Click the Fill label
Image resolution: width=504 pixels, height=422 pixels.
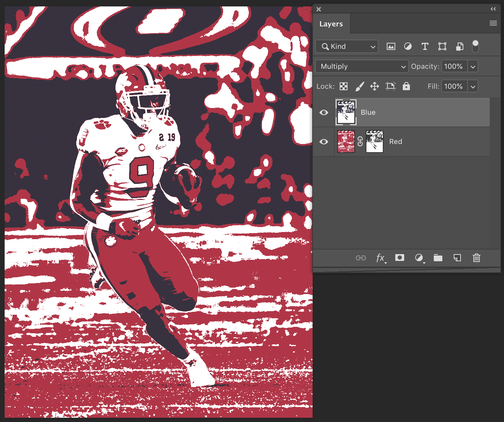pos(433,86)
